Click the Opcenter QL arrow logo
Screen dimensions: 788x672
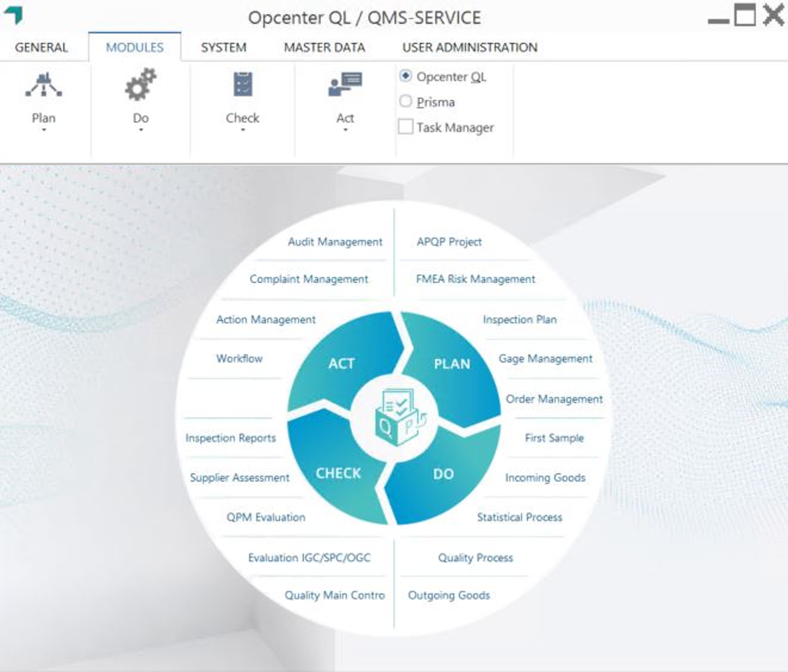point(14,14)
